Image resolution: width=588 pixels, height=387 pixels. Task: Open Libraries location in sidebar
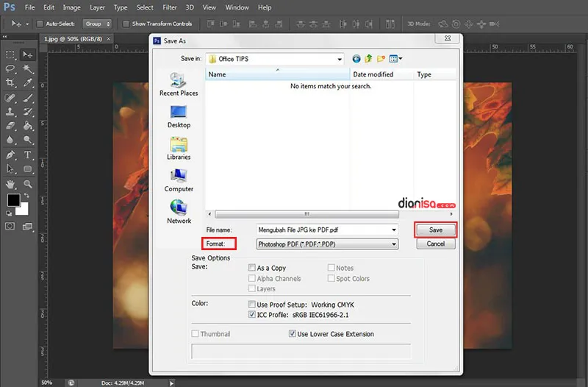coord(179,149)
